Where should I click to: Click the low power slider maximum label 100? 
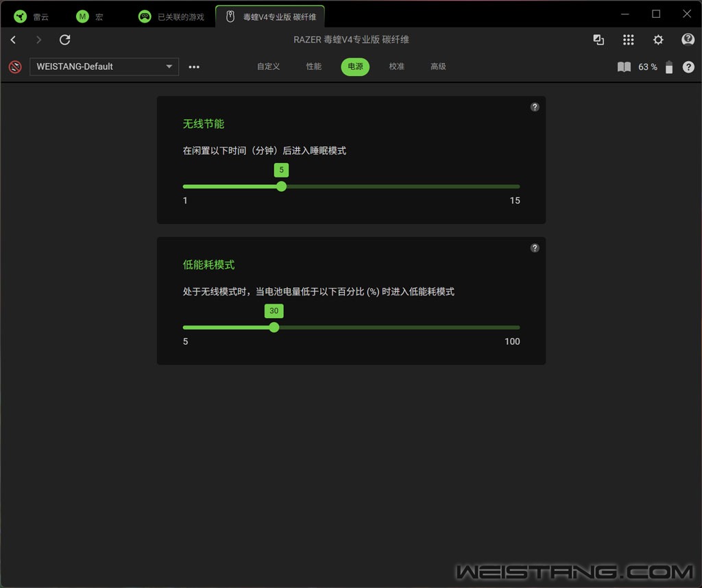pyautogui.click(x=512, y=341)
